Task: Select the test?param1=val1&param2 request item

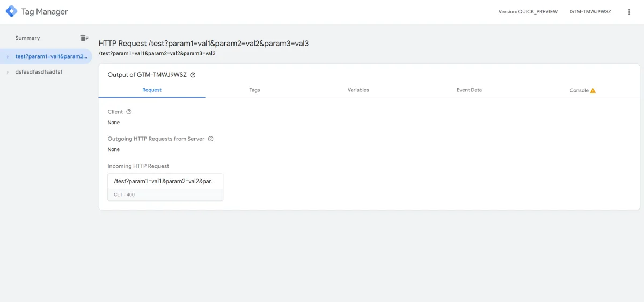Action: click(x=46, y=56)
